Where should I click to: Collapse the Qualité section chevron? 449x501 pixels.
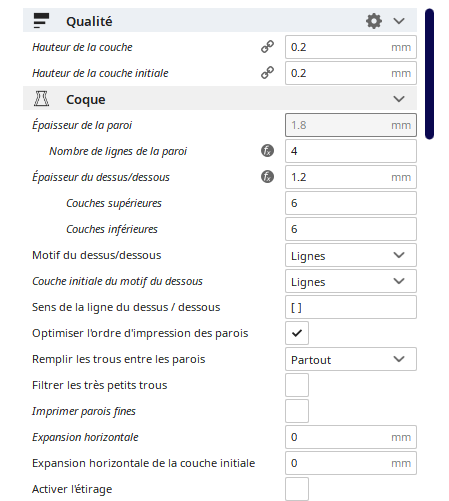click(399, 21)
